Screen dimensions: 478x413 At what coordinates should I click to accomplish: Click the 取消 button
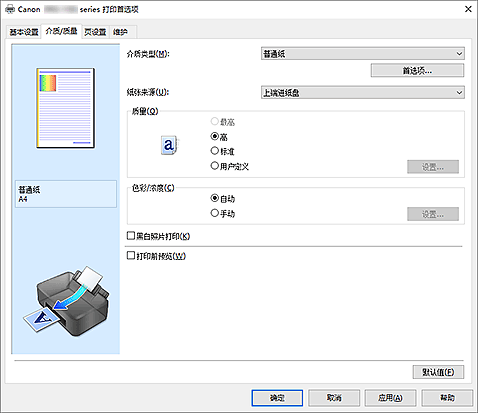click(x=334, y=398)
